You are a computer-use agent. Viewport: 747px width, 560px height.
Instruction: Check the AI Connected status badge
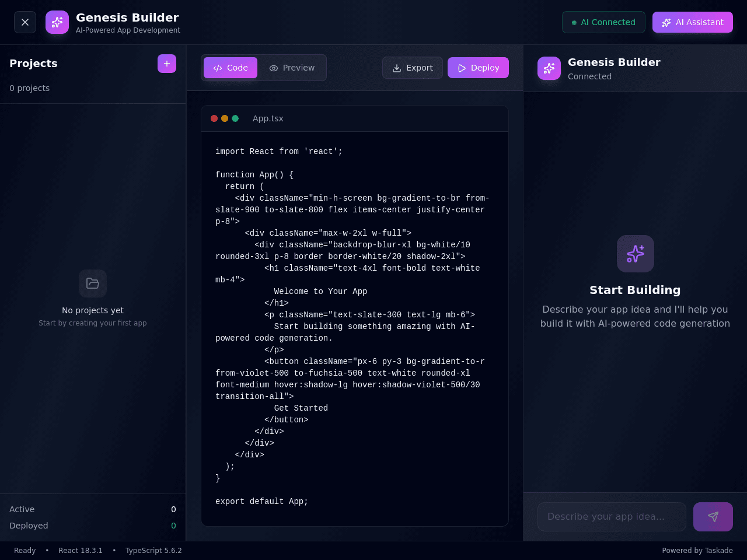603,22
